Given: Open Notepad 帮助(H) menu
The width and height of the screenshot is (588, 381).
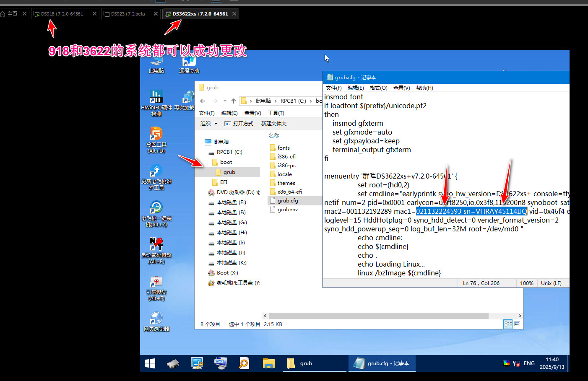Looking at the screenshot, I should point(424,88).
